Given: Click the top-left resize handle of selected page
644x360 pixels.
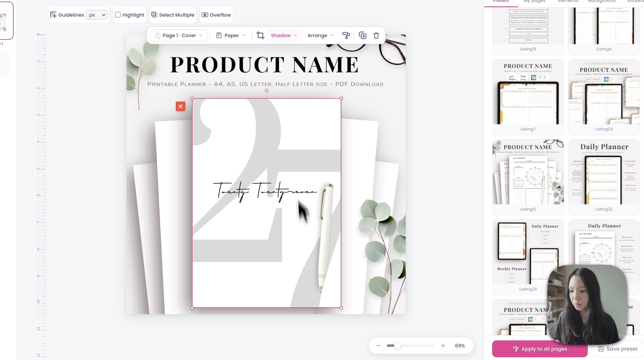Looking at the screenshot, I should pyautogui.click(x=192, y=98).
